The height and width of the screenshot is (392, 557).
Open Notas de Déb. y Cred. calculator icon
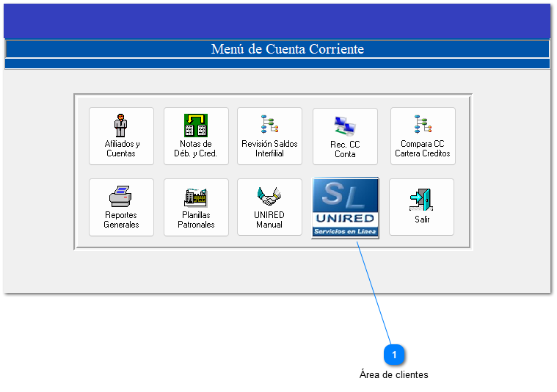point(196,125)
